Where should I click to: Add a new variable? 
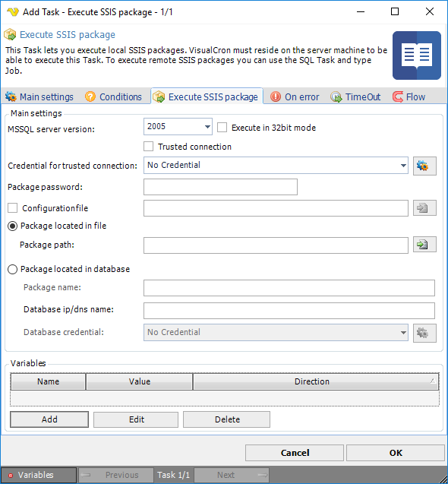pos(49,419)
